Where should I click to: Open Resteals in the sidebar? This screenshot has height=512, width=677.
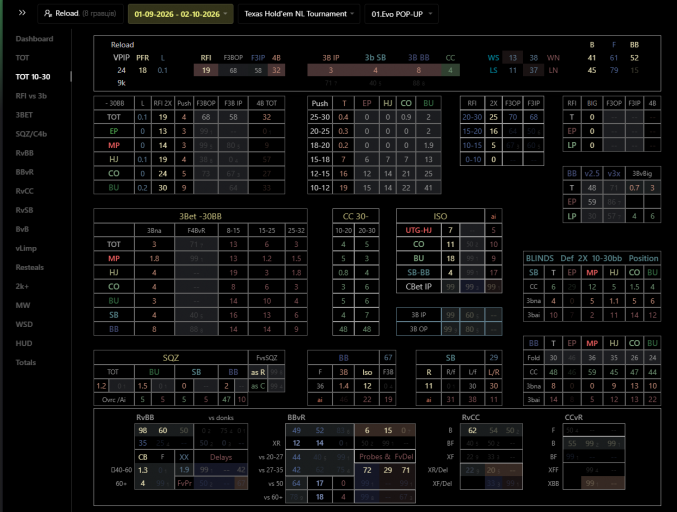29,267
